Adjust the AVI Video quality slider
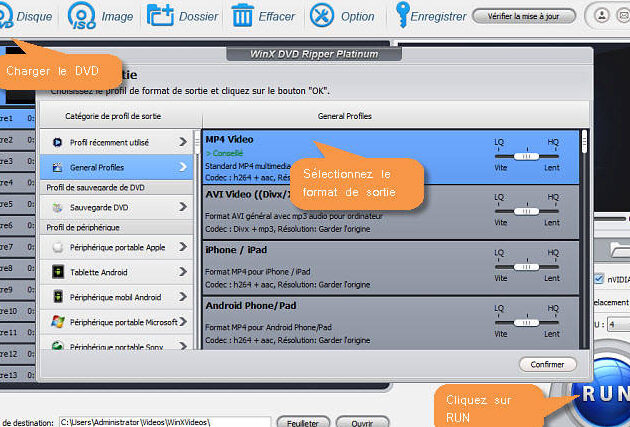The height and width of the screenshot is (427, 630). coord(526,211)
